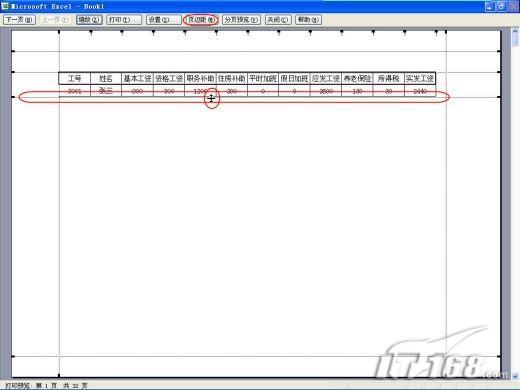Image resolution: width=520 pixels, height=390 pixels.
Task: Click the left margin handle at top
Action: pos(59,32)
